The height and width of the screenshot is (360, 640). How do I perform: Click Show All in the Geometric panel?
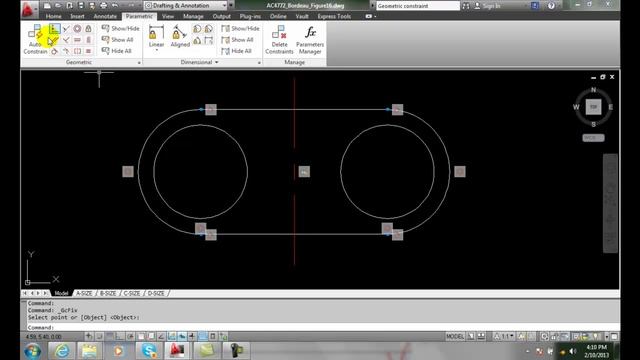pos(118,40)
